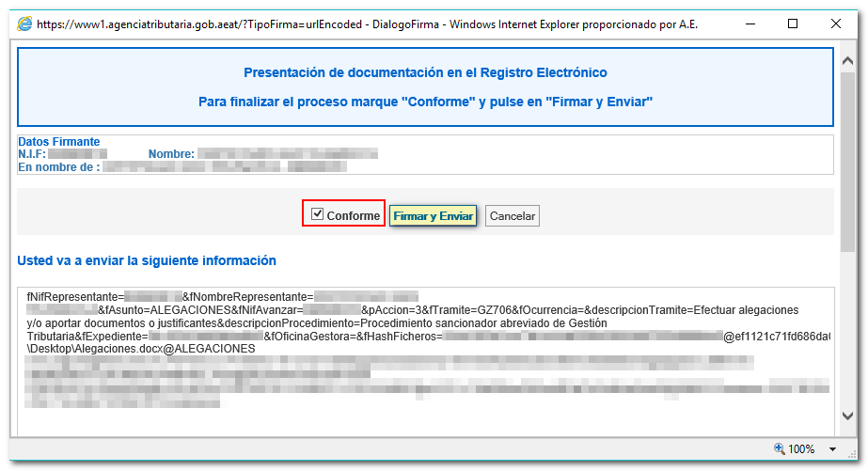Click the page scrollbar up arrow
Viewport: 868px width, 471px height.
[848, 55]
